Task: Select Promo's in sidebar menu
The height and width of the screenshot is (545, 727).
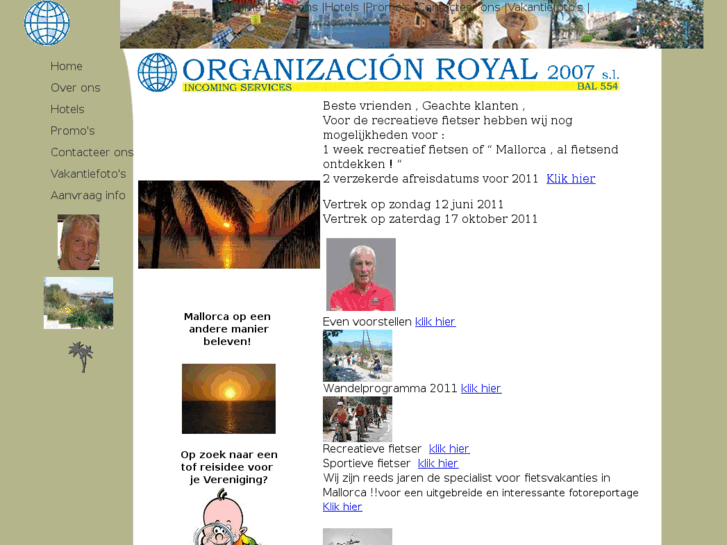Action: (x=72, y=131)
